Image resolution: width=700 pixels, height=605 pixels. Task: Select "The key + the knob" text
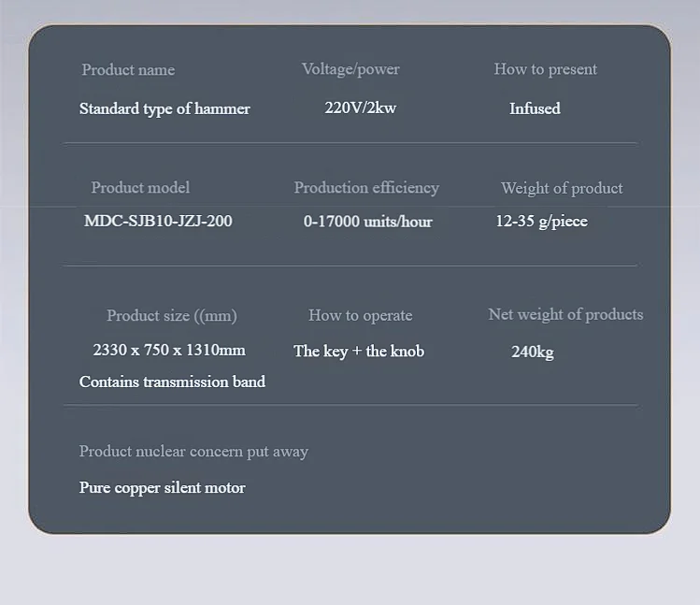[359, 351]
